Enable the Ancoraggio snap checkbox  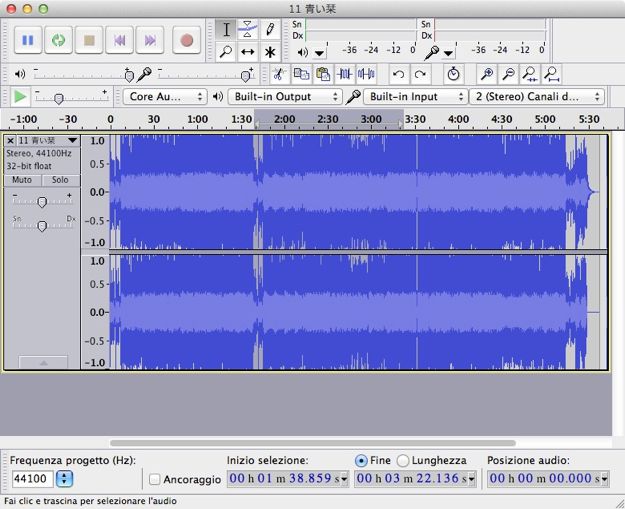(x=155, y=479)
